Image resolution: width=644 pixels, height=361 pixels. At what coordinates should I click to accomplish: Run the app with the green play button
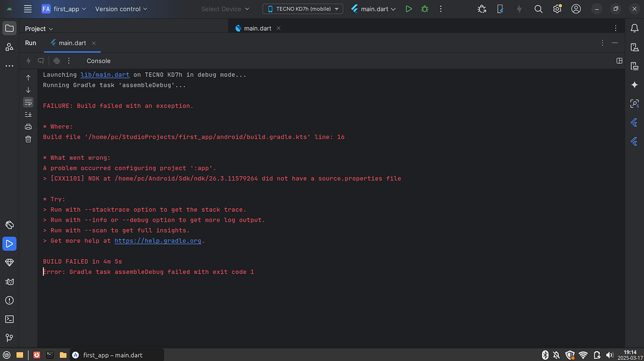coord(408,9)
